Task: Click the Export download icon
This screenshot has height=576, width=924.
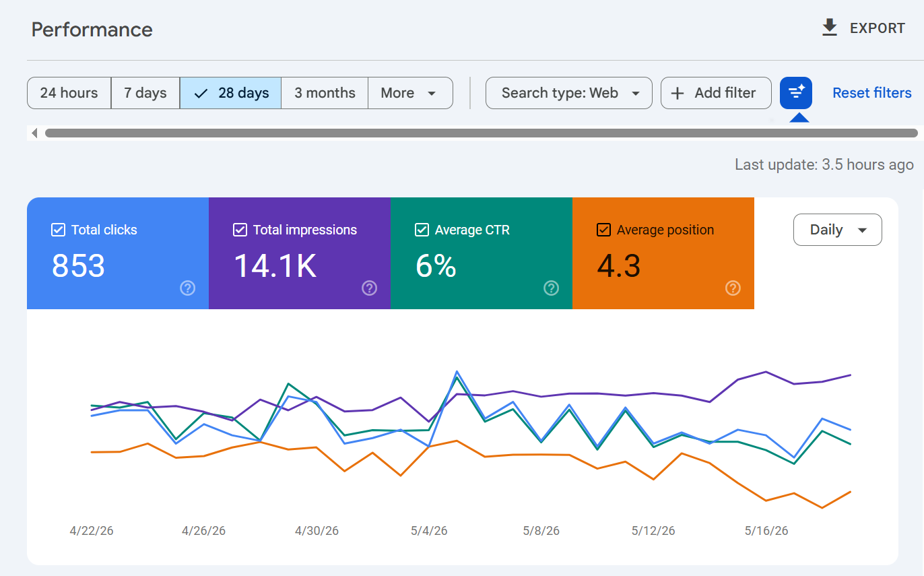Action: pos(830,28)
